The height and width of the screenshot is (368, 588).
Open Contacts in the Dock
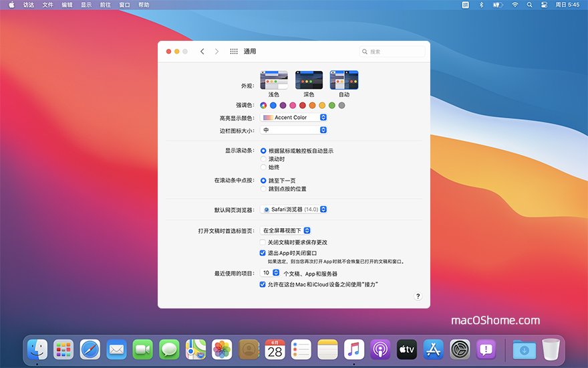[249, 349]
